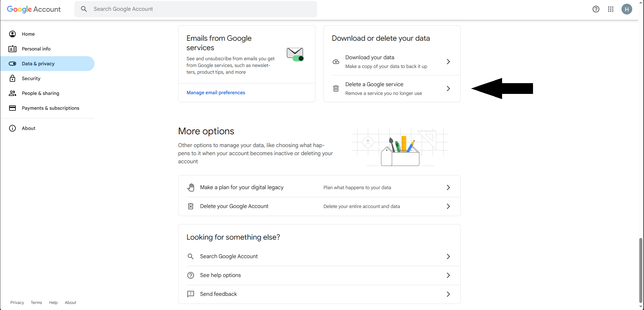Open the Search Google Account row chevron
644x310 pixels.
(x=448, y=256)
